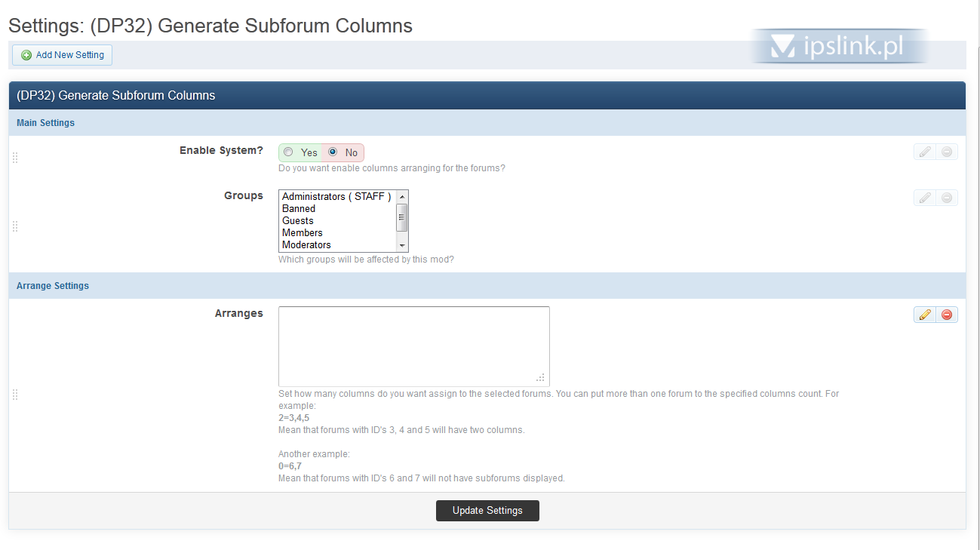Click the drag handle beside Groups row
Viewport: 980px width, 550px height.
pos(15,226)
